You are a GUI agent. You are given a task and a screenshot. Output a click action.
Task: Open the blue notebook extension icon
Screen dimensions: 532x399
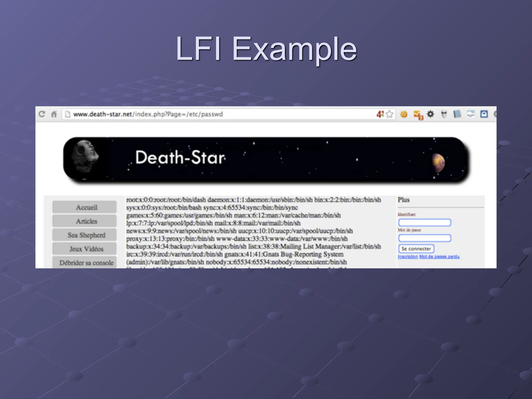(x=457, y=114)
